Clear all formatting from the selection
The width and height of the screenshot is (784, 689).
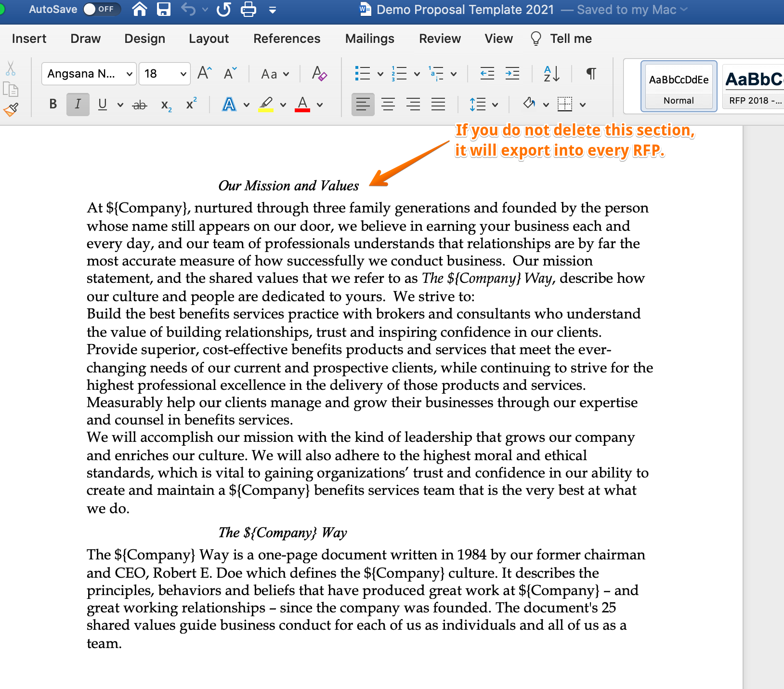pos(319,73)
